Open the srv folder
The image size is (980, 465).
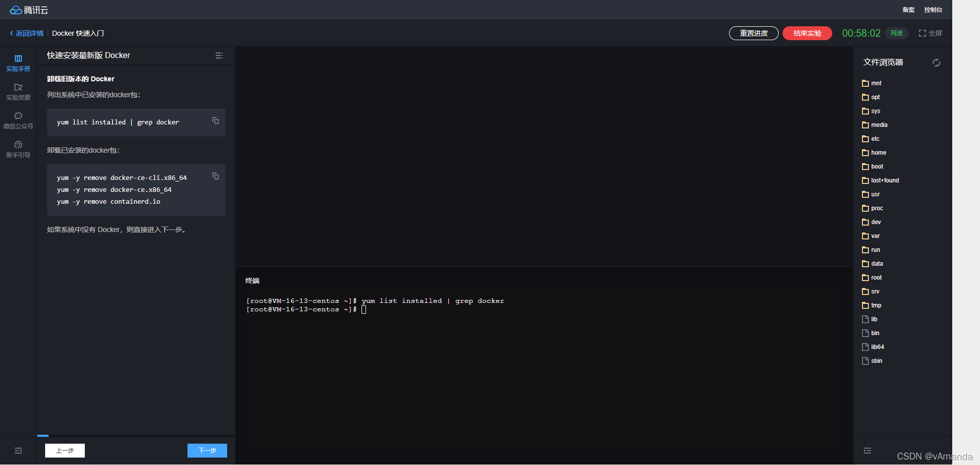(x=871, y=291)
